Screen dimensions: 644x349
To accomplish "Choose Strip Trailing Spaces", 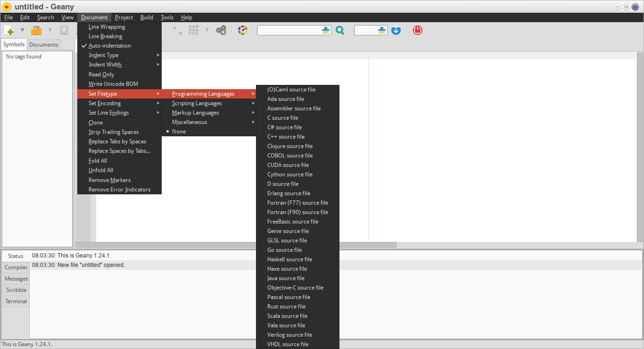I will click(120, 132).
